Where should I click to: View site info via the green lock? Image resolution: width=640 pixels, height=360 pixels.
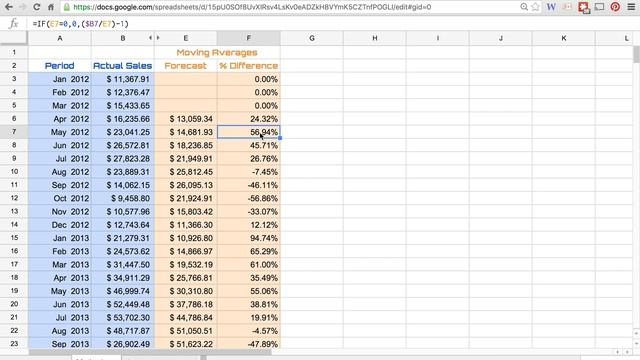(x=67, y=7)
